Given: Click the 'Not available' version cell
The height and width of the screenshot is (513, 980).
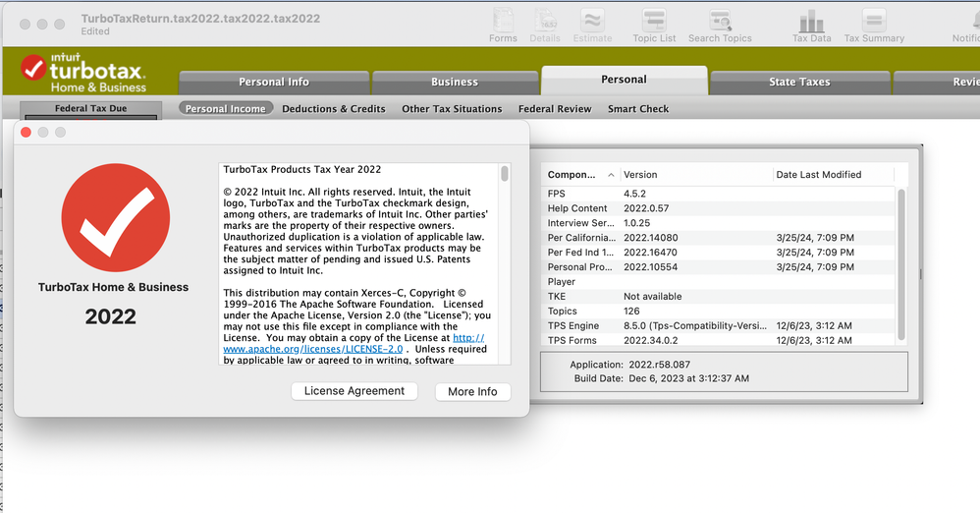Looking at the screenshot, I should point(652,297).
